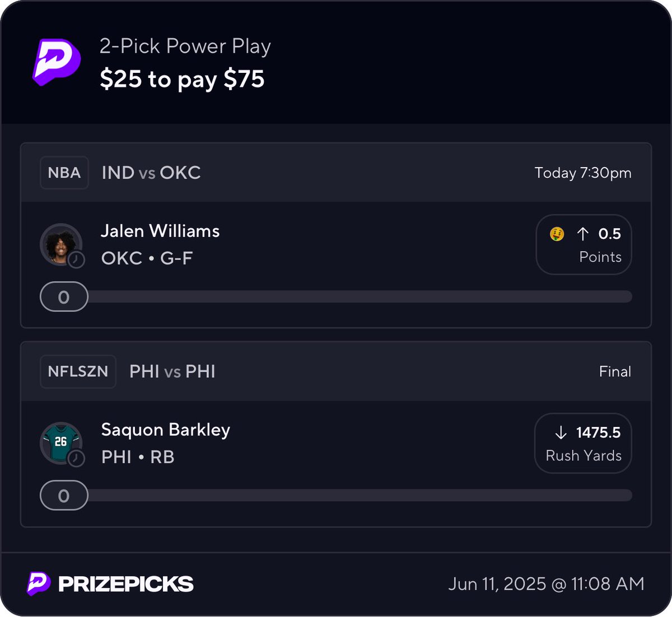This screenshot has width=672, height=617.
Task: Click Saquon Barkley's progress bar
Action: pyautogui.click(x=358, y=495)
